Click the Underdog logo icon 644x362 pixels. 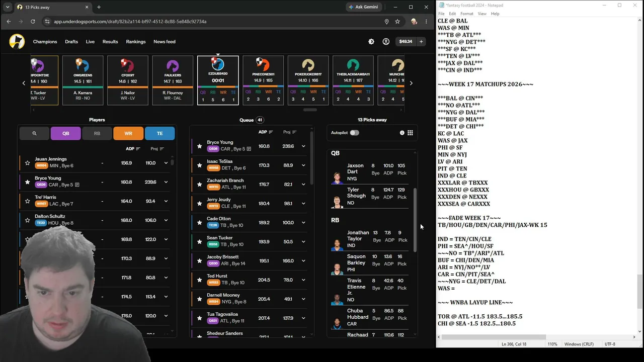[17, 42]
